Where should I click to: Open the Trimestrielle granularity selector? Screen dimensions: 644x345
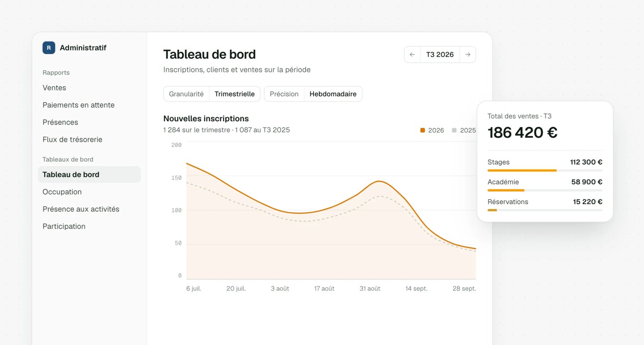tap(234, 94)
